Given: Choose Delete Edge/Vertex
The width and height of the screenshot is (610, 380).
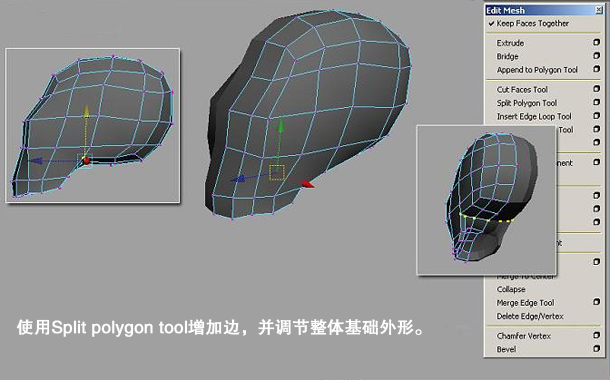Looking at the screenshot, I should [x=530, y=316].
